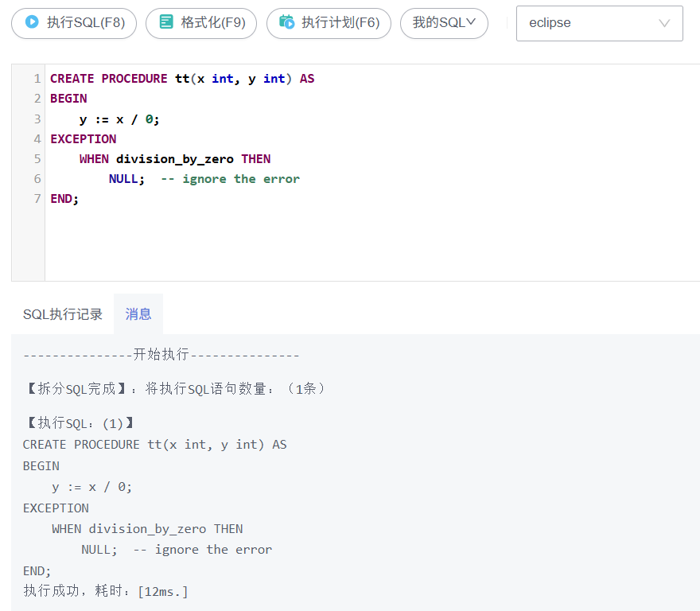Screen dimensions: 700x611
Task: Click 执行成功，耗时 [12ms.] result line
Action: tap(106, 591)
